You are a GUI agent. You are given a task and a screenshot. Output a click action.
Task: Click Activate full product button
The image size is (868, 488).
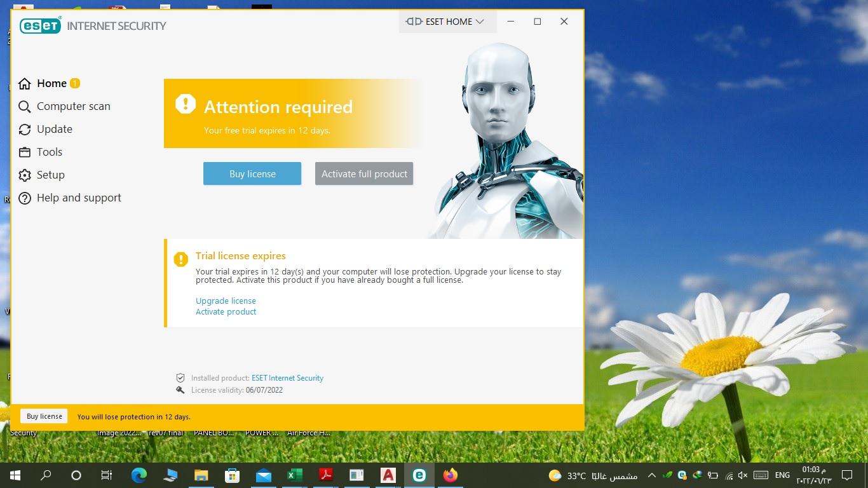click(x=364, y=173)
